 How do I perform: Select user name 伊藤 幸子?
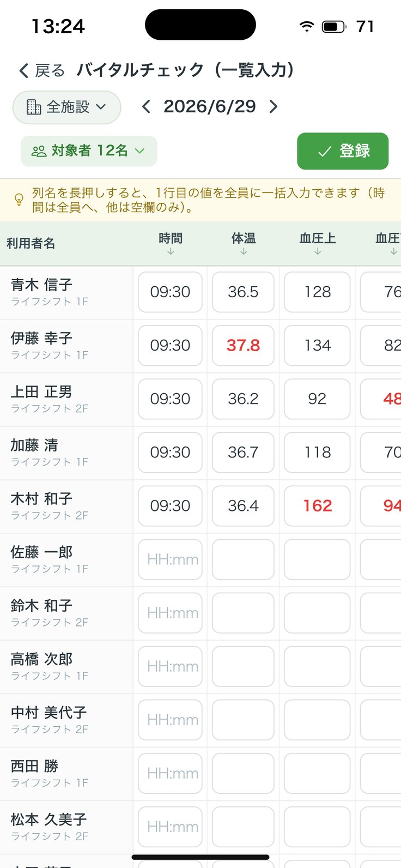(x=41, y=338)
